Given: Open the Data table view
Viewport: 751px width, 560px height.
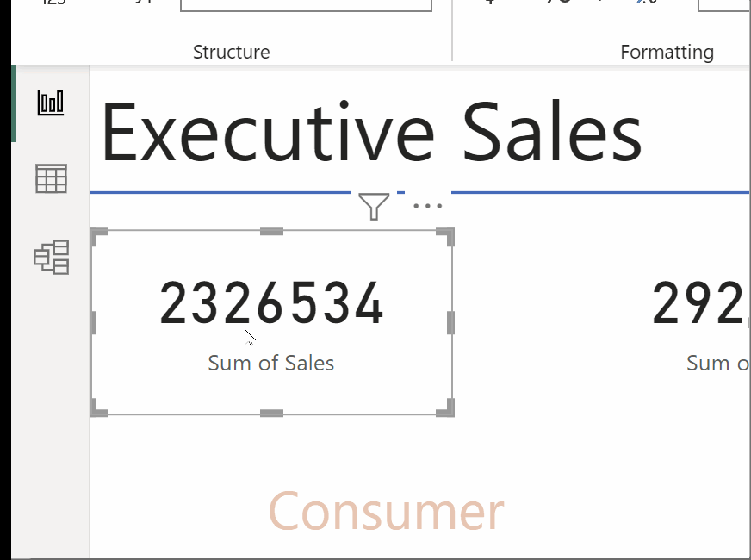Looking at the screenshot, I should point(51,179).
